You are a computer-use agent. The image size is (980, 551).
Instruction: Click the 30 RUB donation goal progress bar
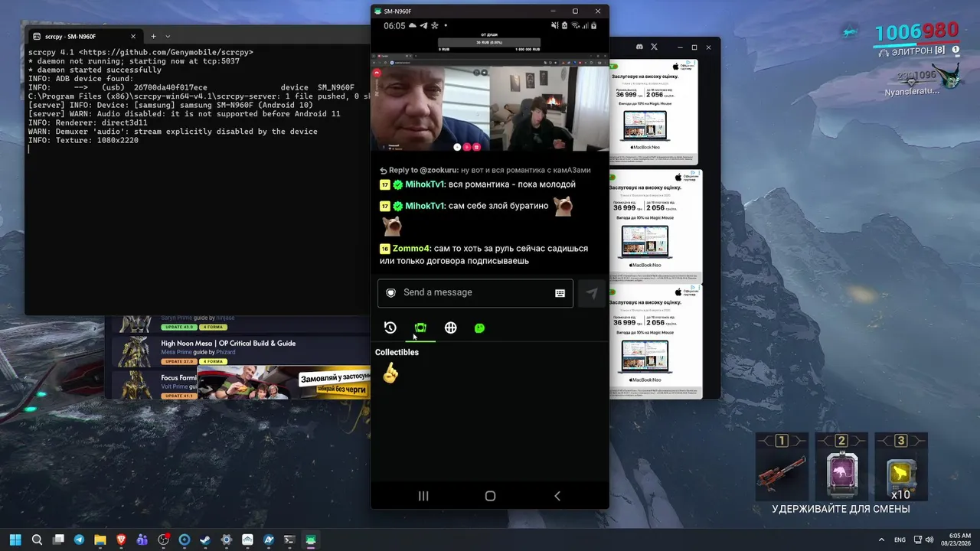[488, 42]
